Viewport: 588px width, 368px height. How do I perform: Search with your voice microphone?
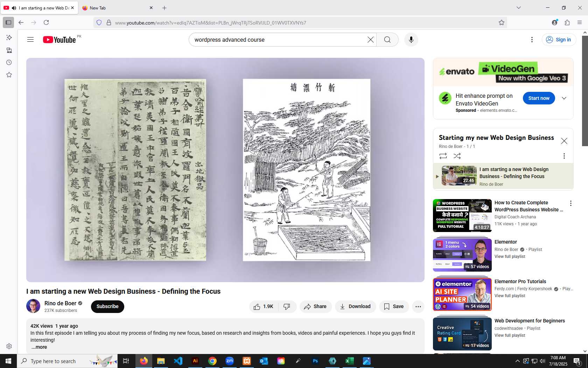pyautogui.click(x=411, y=40)
